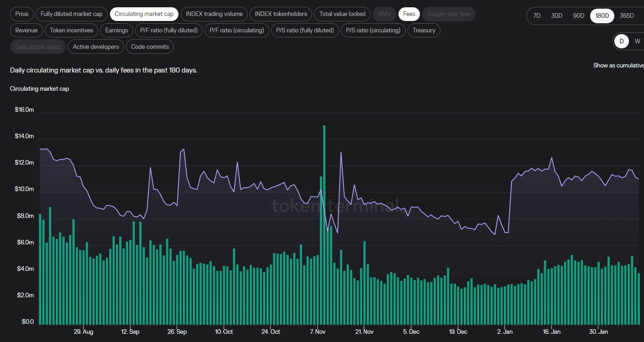Select Total value locked metric

point(342,14)
